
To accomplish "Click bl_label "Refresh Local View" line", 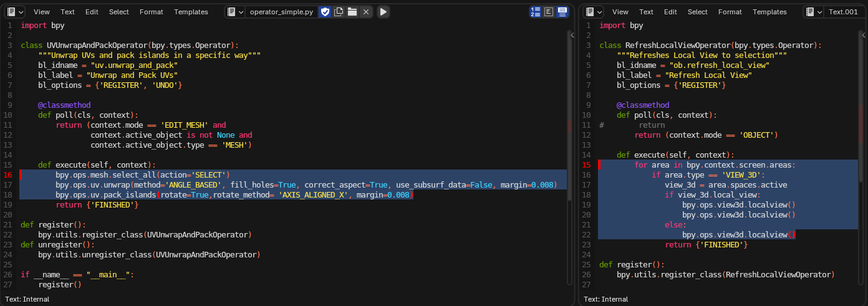I will tap(684, 75).
